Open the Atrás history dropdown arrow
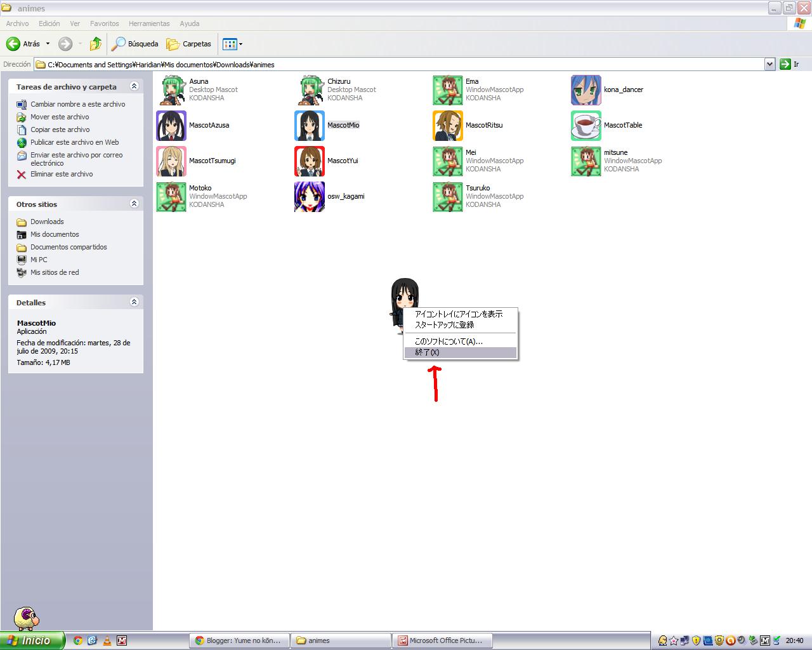This screenshot has width=812, height=650. pyautogui.click(x=48, y=44)
